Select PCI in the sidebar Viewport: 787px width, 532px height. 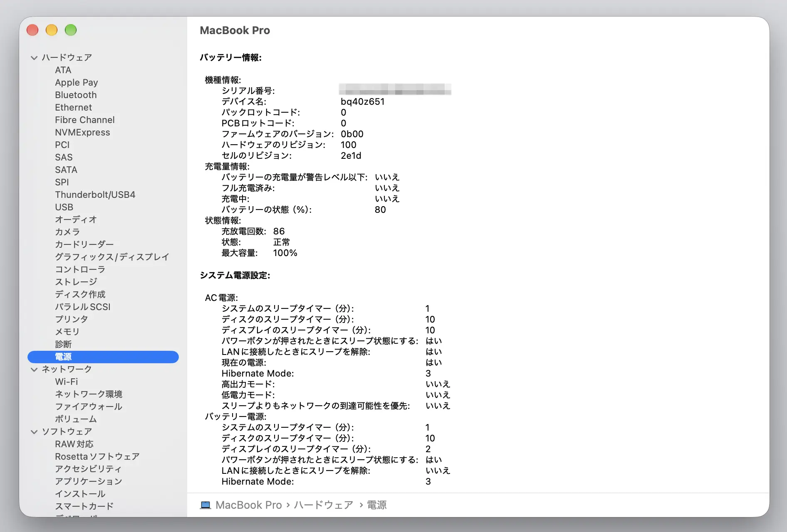point(62,145)
